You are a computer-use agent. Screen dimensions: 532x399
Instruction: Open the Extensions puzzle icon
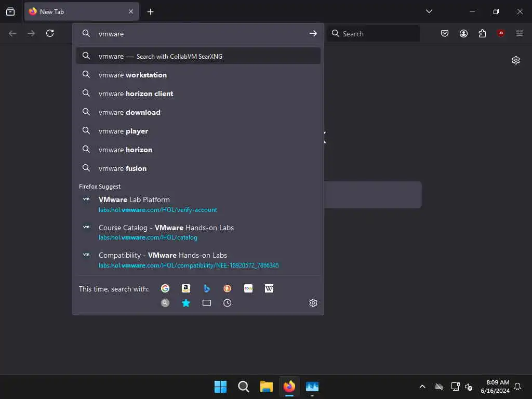[x=482, y=33]
